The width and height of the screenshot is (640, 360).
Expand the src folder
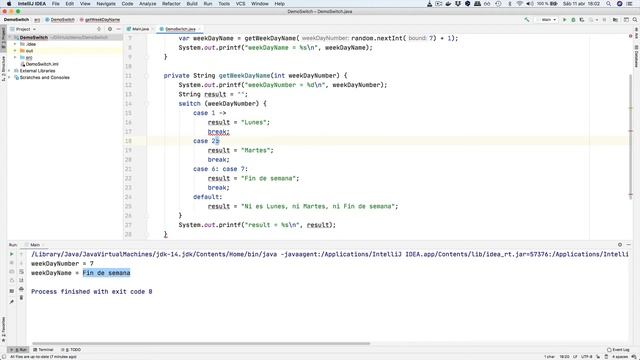16,58
